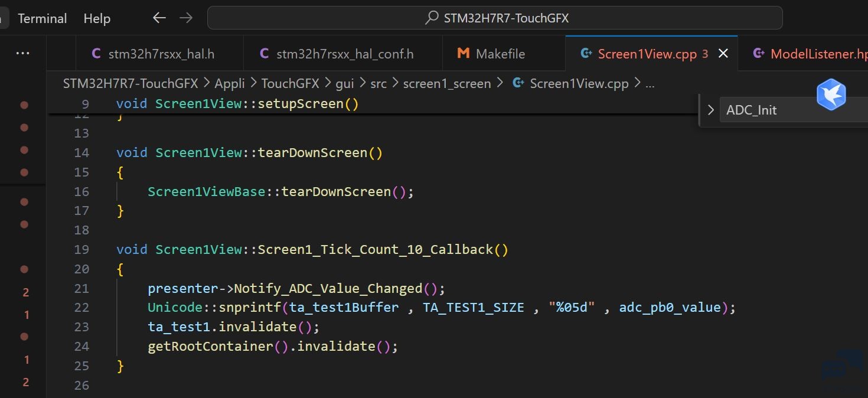Screen dimensions: 868x398
Task: Click the blue bird floating icon
Action: [x=831, y=94]
